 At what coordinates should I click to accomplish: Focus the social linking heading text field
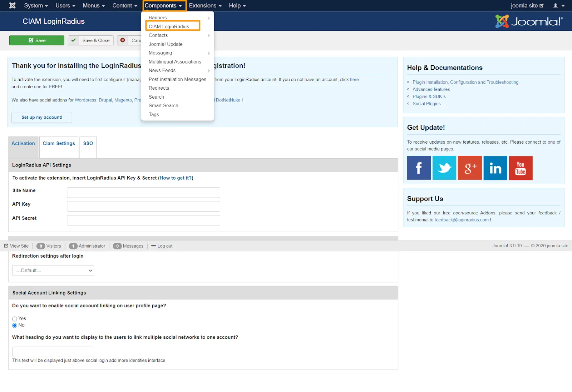(53, 352)
